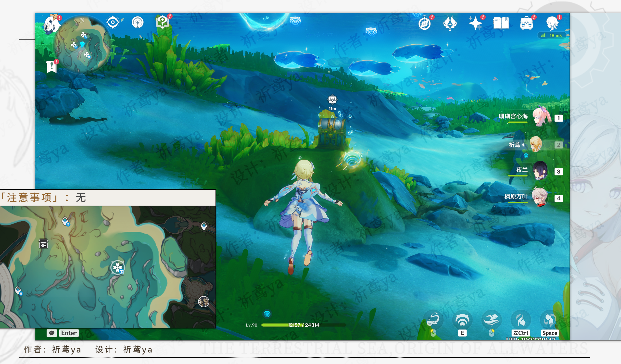Open the battle pass winged icon
The width and height of the screenshot is (621, 364).
click(450, 24)
